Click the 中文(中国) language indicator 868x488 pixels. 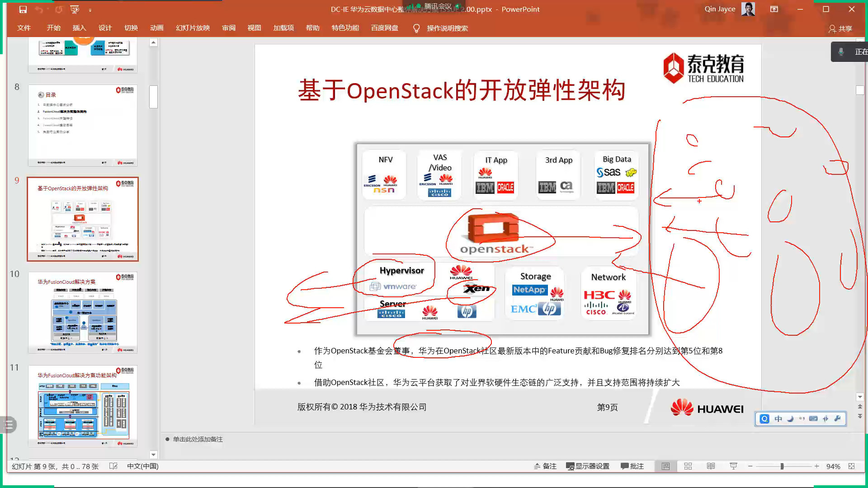(x=142, y=466)
